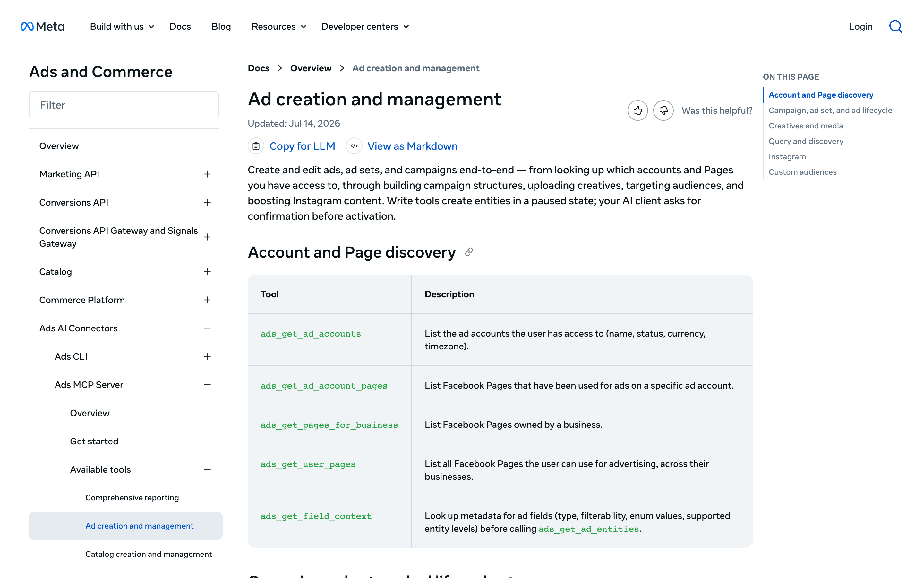Click ads_get_field_context tool name
The height and width of the screenshot is (578, 924).
pos(316,516)
